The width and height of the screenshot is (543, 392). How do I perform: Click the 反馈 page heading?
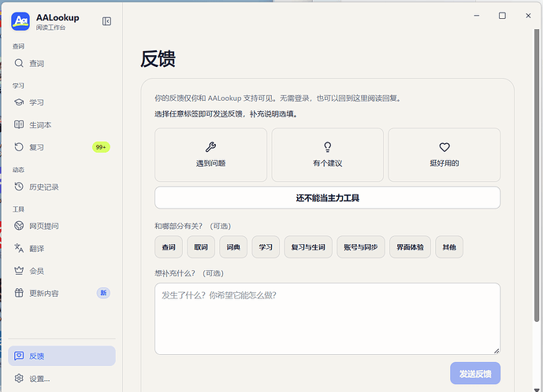coord(158,59)
